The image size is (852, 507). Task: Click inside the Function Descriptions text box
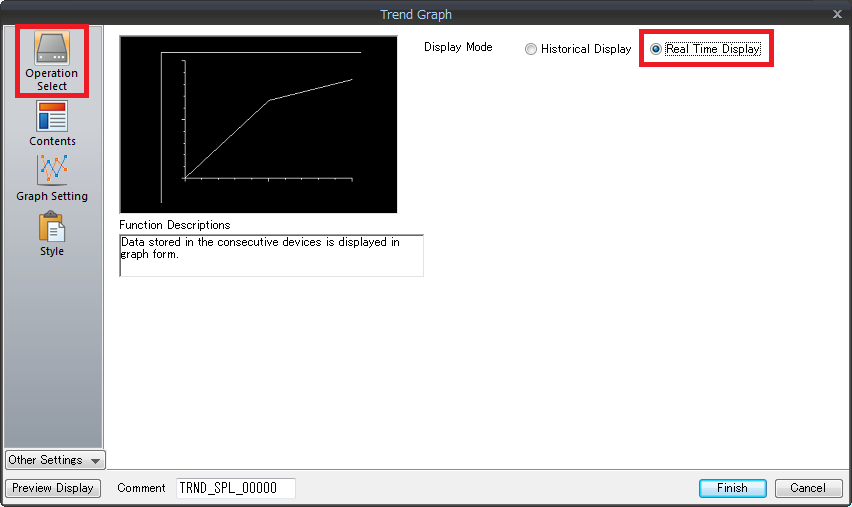271,255
